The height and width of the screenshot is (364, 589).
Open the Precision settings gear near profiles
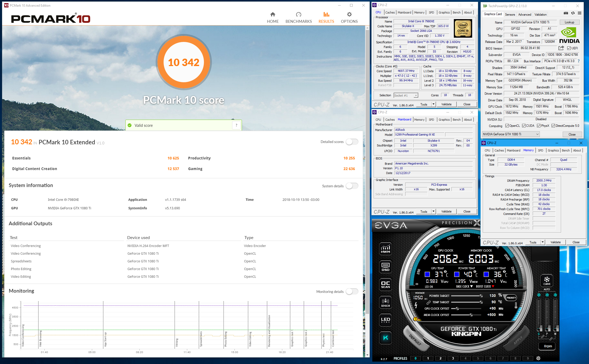[538, 358]
